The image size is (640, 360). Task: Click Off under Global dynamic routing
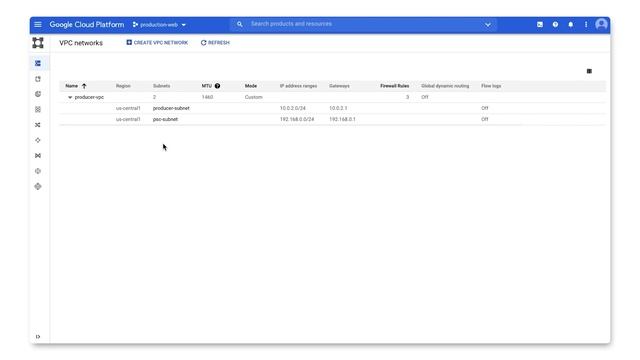pos(425,97)
